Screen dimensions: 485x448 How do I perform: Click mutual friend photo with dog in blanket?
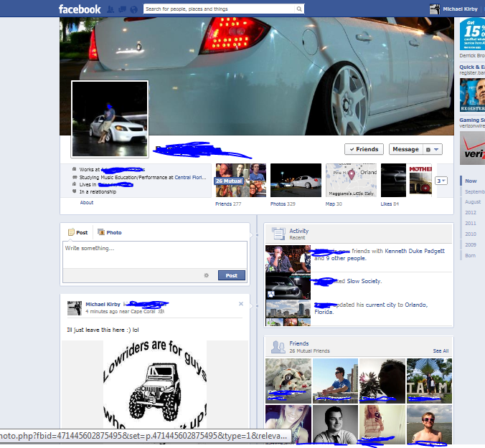288,381
